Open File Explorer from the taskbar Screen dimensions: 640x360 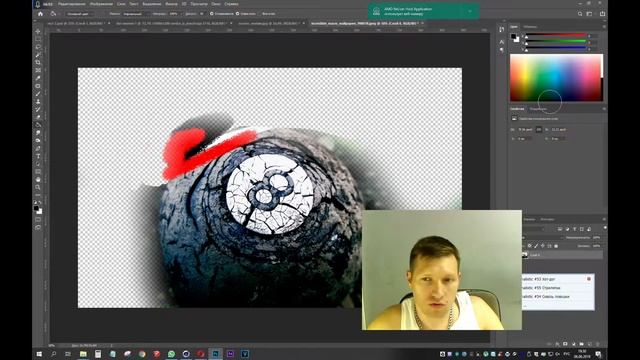pyautogui.click(x=83, y=354)
